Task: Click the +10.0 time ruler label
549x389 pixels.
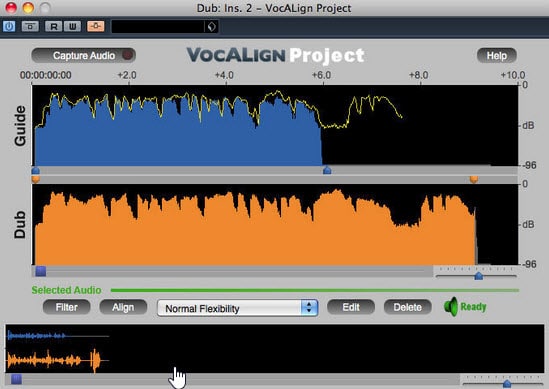Action: click(513, 75)
